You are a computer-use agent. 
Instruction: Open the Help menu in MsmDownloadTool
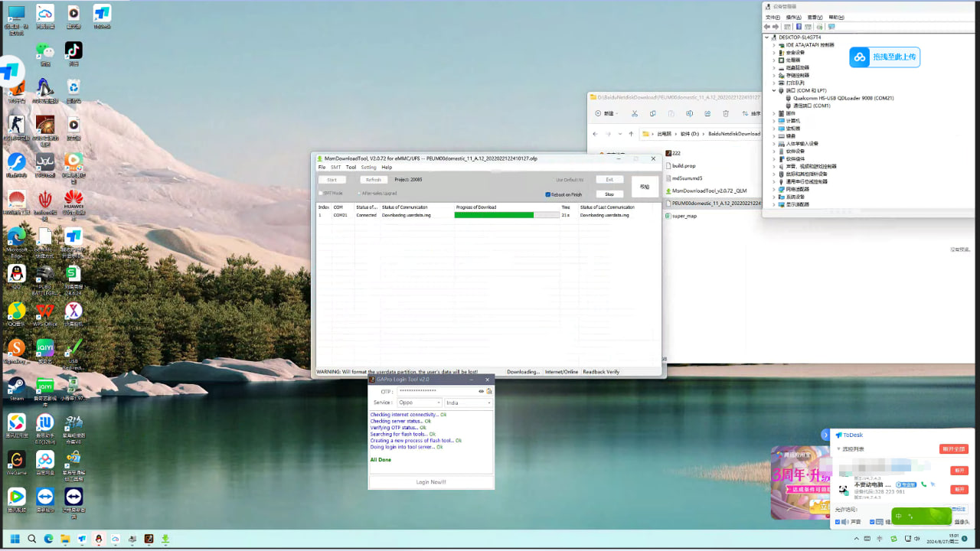coord(387,167)
